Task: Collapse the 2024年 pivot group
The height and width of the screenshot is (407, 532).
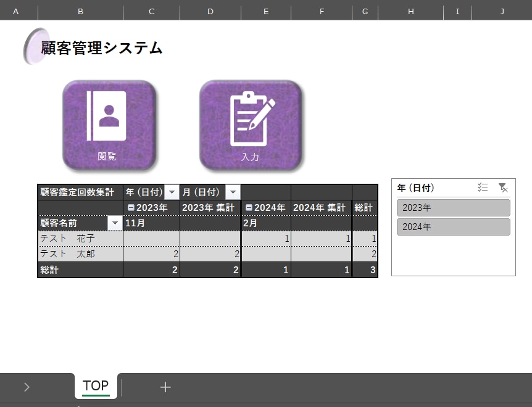Action: [249, 207]
